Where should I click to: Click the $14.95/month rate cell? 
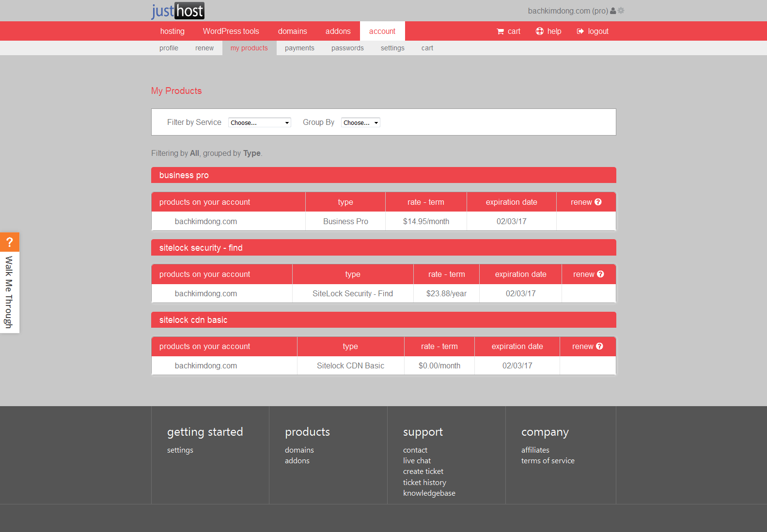pos(426,221)
